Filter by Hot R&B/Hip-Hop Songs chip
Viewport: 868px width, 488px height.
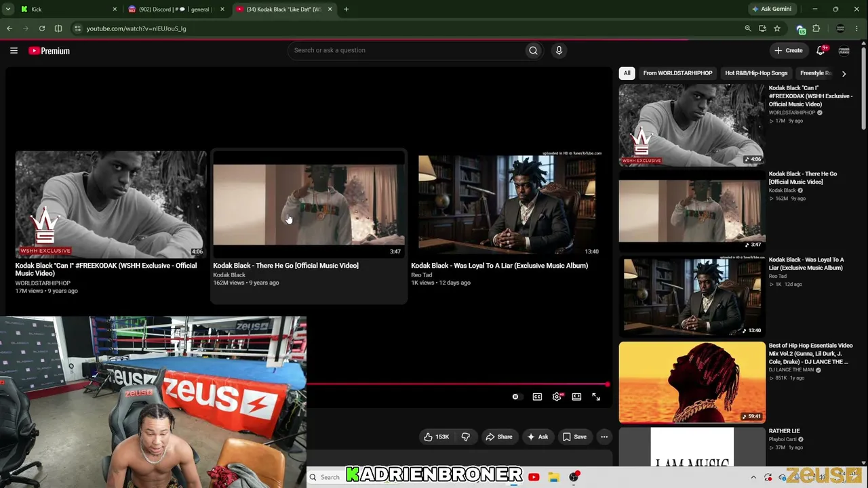pos(756,73)
